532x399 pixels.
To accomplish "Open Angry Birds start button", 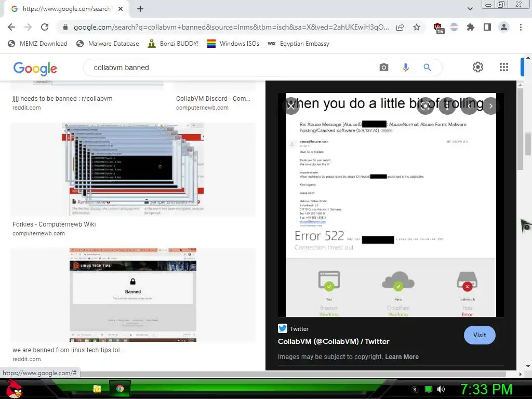I will pos(14,389).
